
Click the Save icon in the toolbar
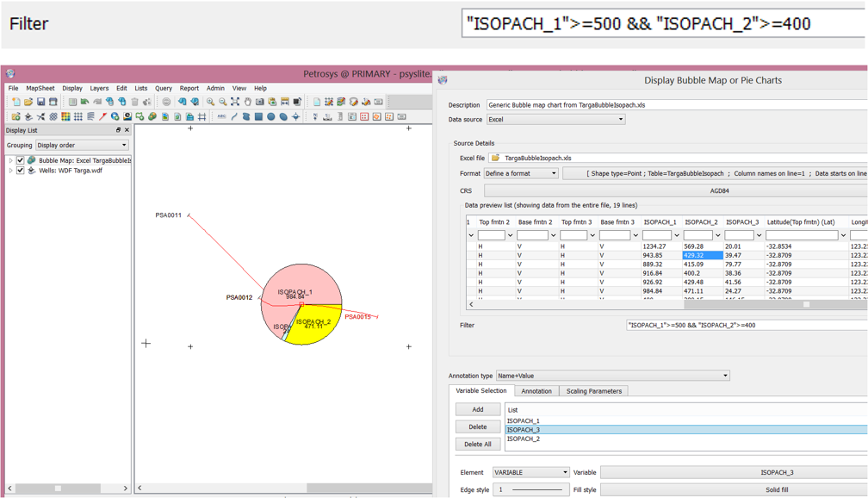[40, 103]
